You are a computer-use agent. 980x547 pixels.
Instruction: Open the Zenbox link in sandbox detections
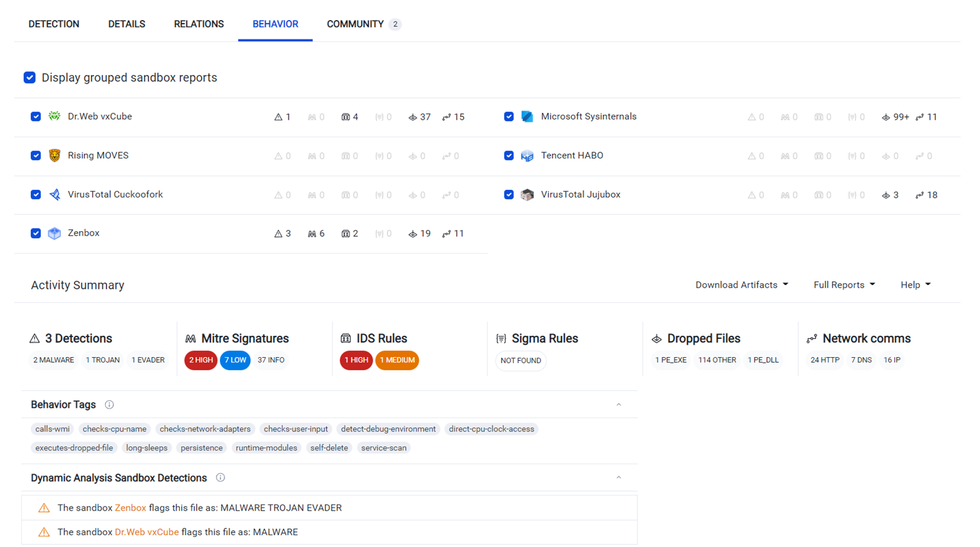pyautogui.click(x=130, y=508)
